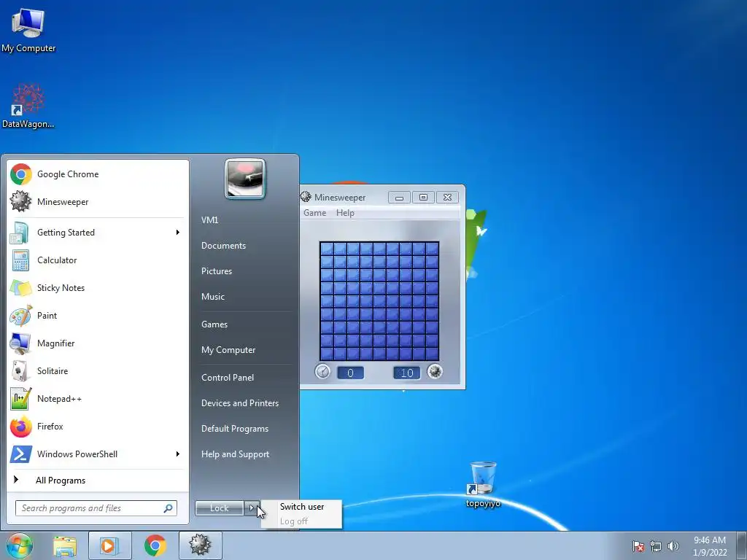Minimize the Minesweeper window
This screenshot has width=747, height=560.
(399, 197)
